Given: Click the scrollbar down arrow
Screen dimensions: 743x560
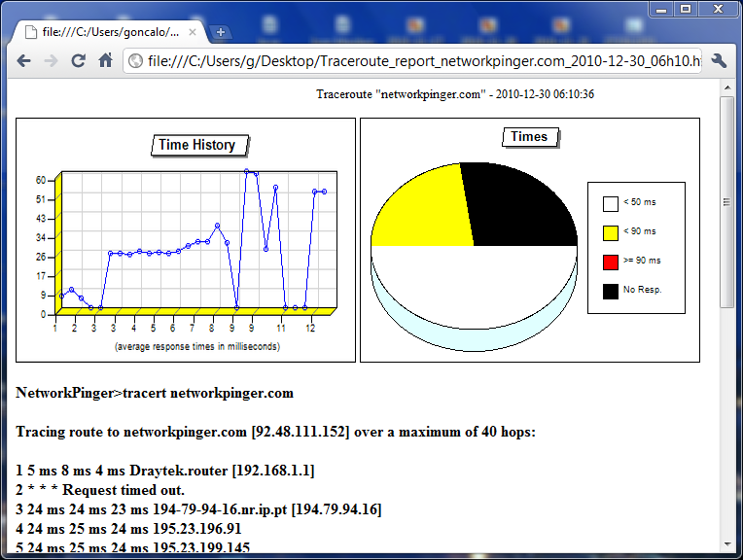Looking at the screenshot, I should pyautogui.click(x=726, y=544).
